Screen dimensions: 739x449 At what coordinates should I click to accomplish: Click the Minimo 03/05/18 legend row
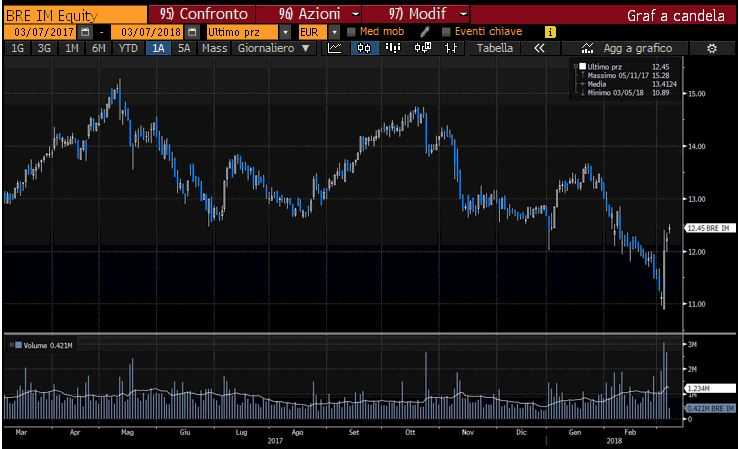627,93
